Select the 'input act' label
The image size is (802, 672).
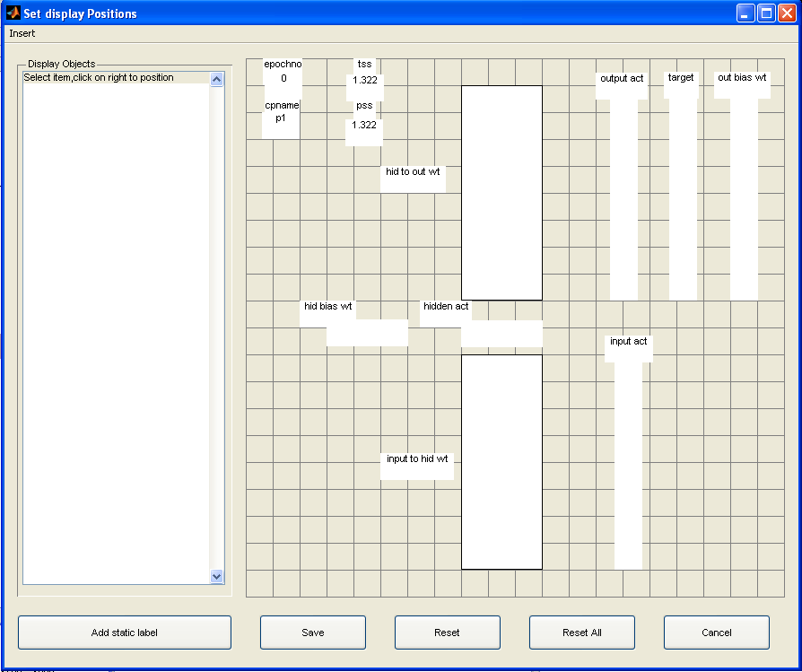coord(628,342)
